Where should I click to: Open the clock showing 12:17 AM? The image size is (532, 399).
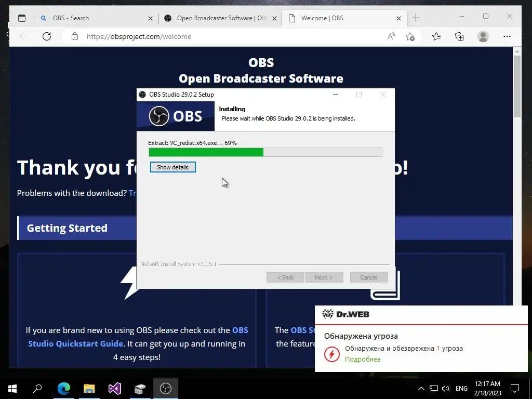pos(487,389)
